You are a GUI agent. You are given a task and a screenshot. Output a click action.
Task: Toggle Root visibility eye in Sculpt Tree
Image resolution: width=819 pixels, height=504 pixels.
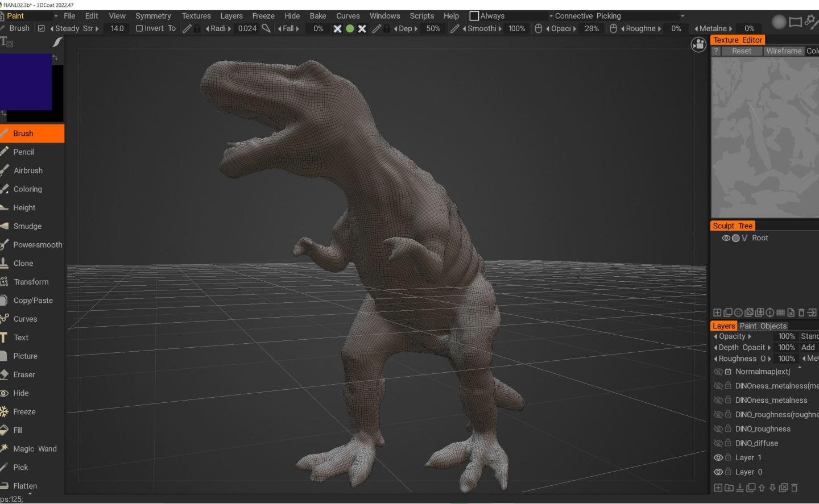(x=726, y=238)
